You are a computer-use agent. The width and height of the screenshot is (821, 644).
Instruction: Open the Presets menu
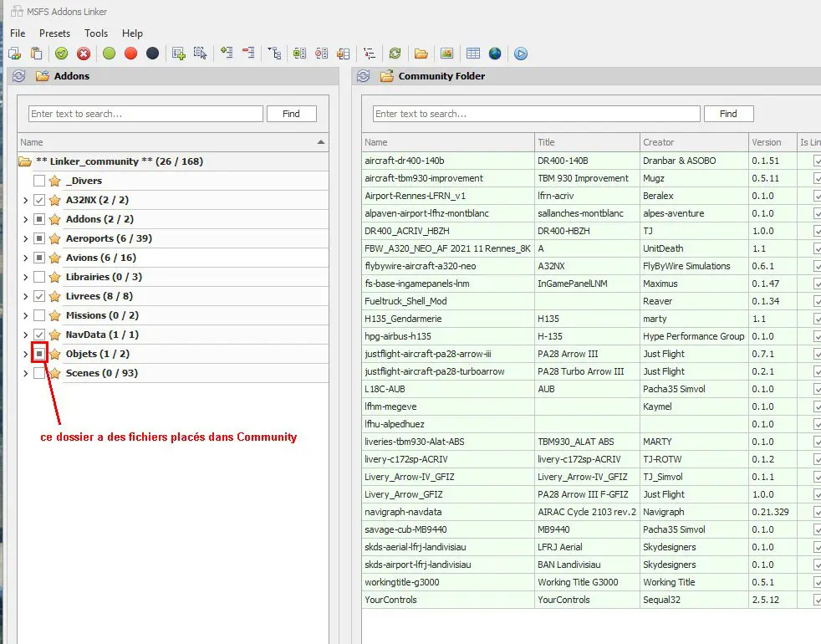tap(54, 33)
